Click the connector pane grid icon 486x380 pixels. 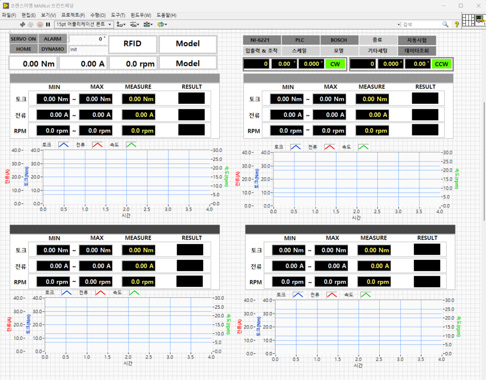click(468, 20)
